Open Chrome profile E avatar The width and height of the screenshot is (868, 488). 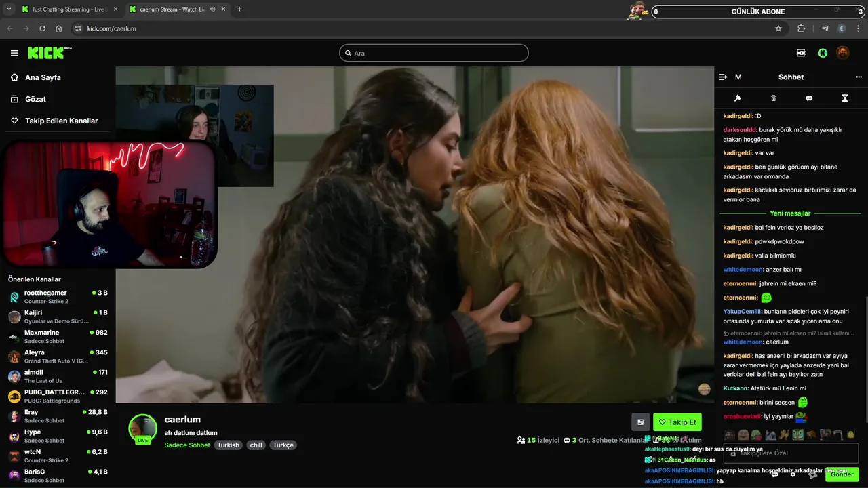point(842,28)
